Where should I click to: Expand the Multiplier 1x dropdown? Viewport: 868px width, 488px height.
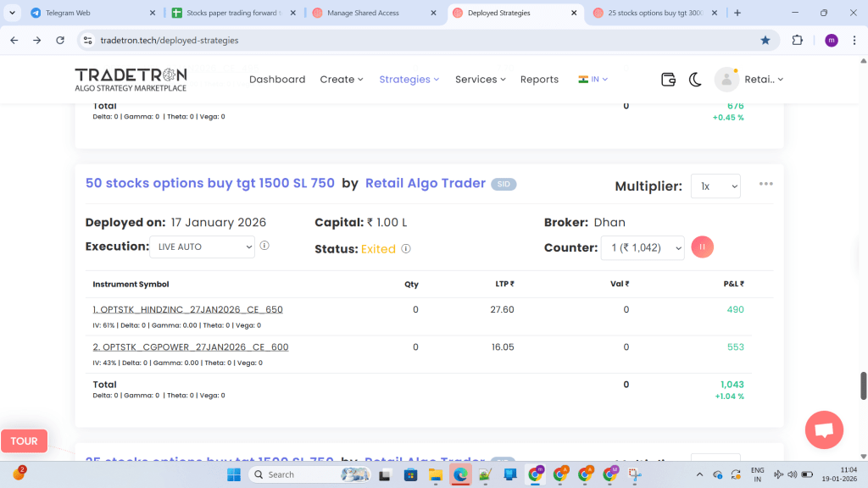[715, 186]
